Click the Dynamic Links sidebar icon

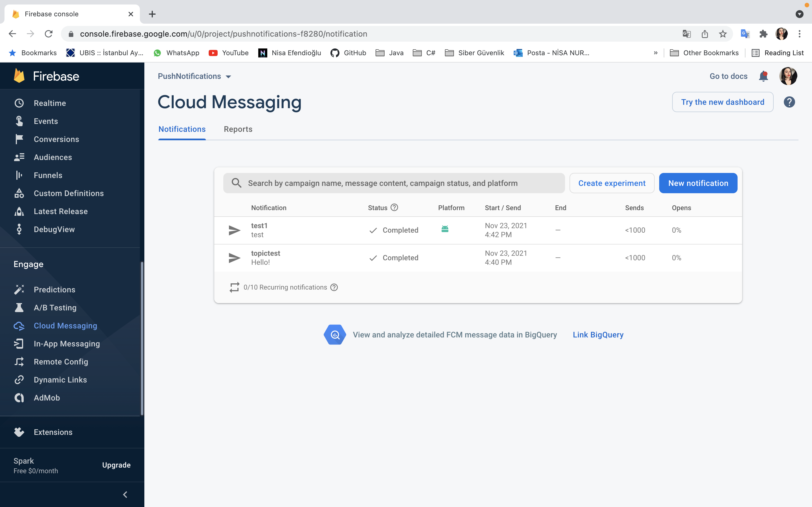[x=19, y=380]
